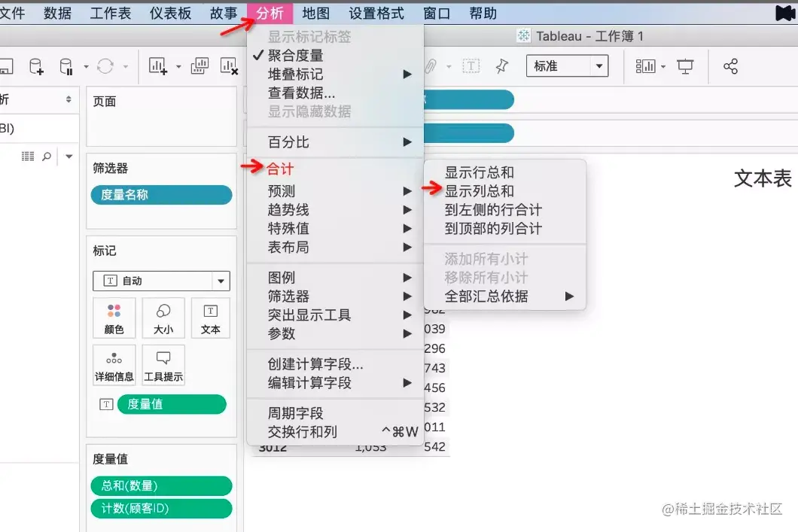The width and height of the screenshot is (798, 532).
Task: Open the 窗口 menu
Action: [x=437, y=14]
